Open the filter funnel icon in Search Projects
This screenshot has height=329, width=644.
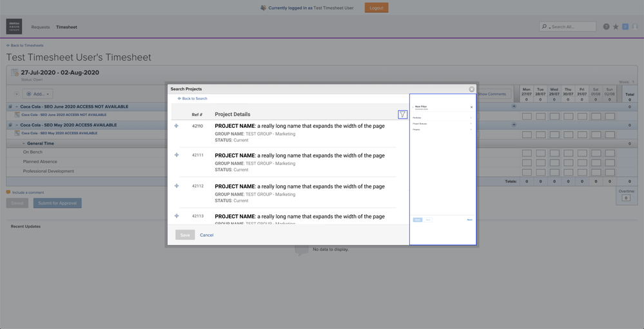402,114
